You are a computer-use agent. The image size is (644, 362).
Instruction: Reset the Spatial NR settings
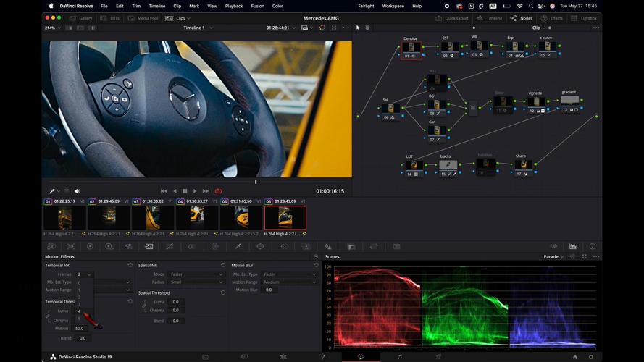[223, 265]
